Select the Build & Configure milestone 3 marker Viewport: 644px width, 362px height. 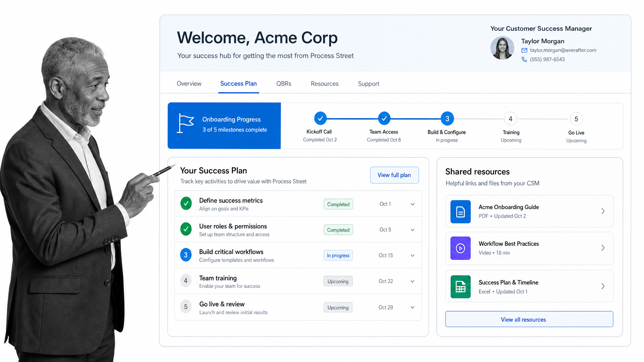pyautogui.click(x=447, y=118)
